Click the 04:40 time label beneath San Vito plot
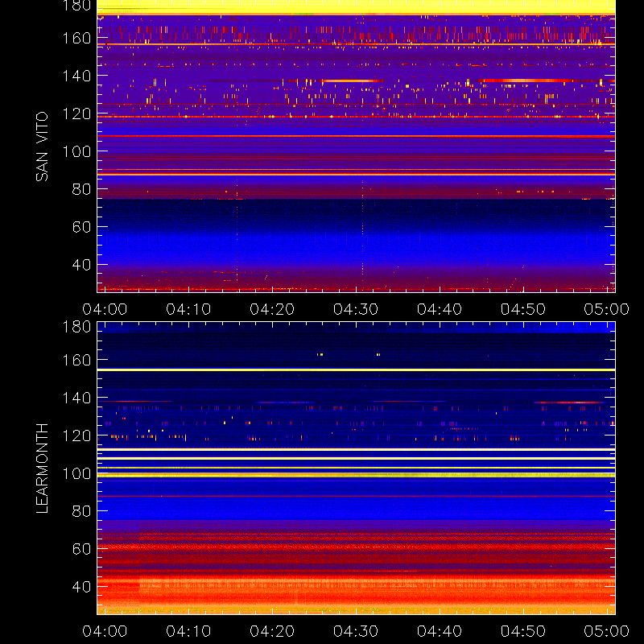The image size is (644, 644). point(440,309)
